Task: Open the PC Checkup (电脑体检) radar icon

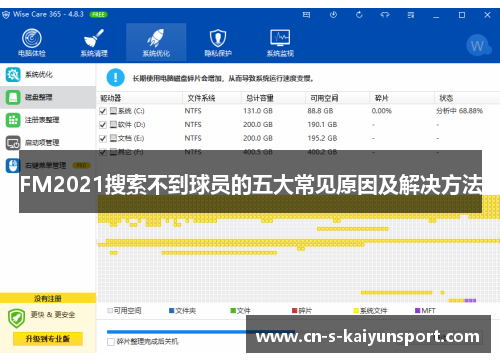Action: point(32,38)
